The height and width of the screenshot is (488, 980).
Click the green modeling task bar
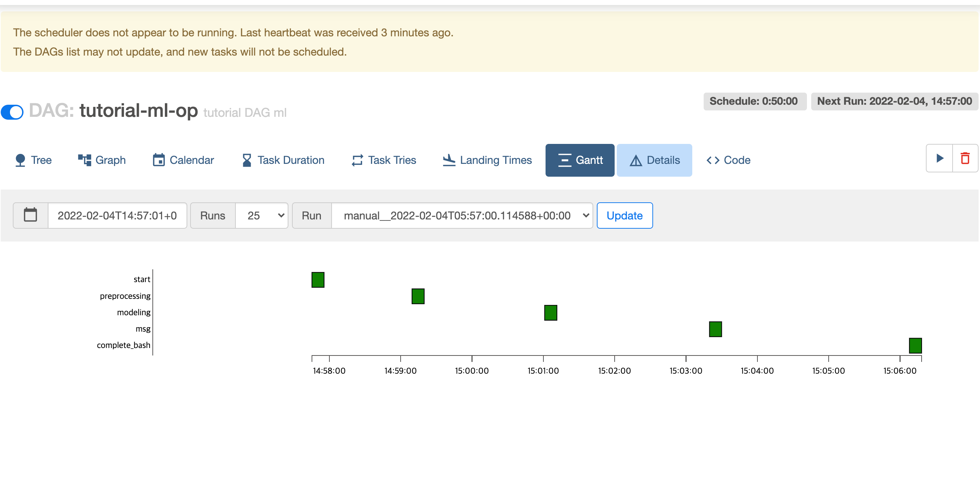click(551, 312)
